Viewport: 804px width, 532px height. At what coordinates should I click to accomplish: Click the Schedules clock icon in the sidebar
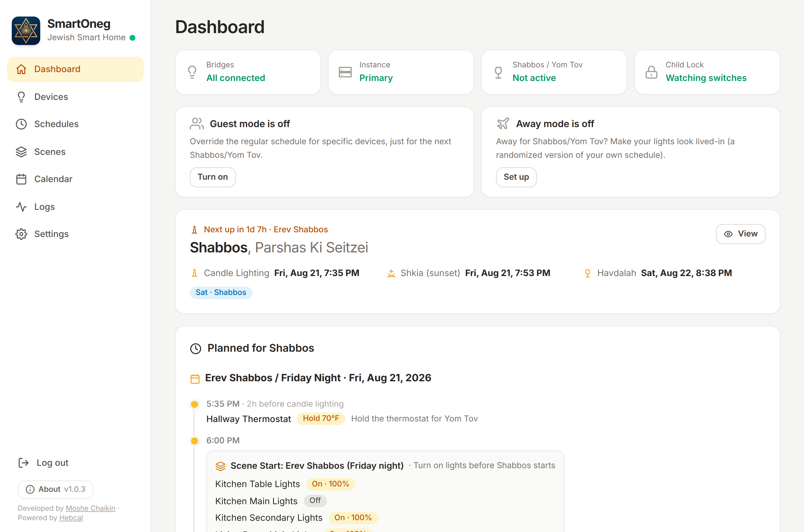pos(21,124)
